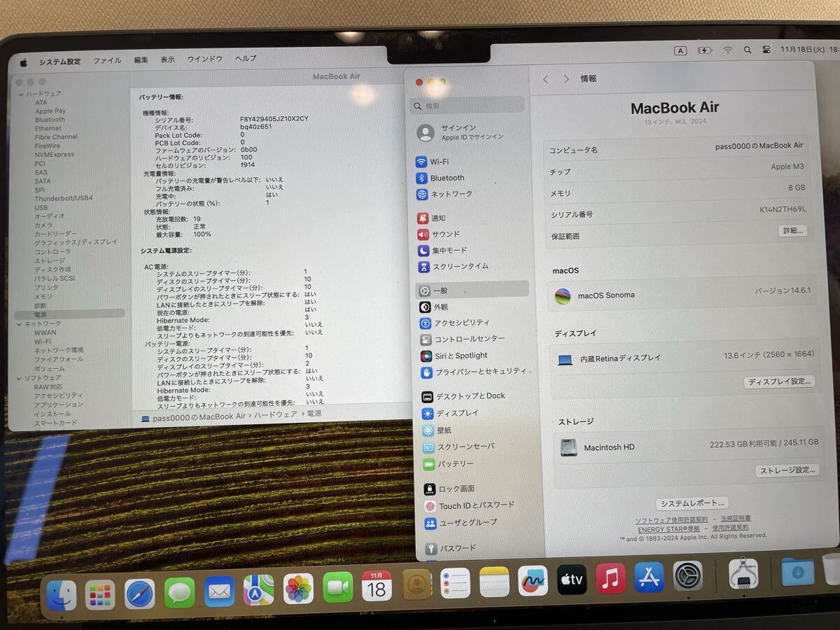Click the Wi-Fi status icon in menu bar
This screenshot has width=840, height=630.
click(x=728, y=50)
